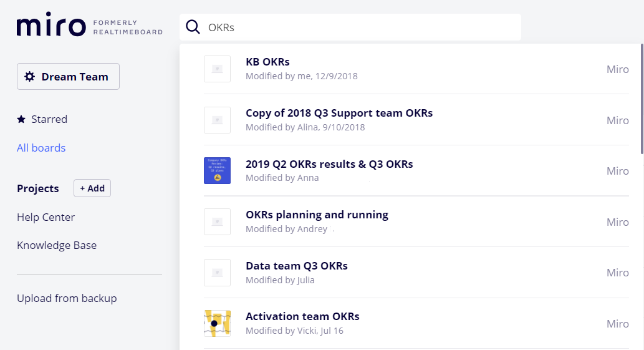Open the Knowledge Base project
This screenshot has height=350, width=644.
pos(57,245)
